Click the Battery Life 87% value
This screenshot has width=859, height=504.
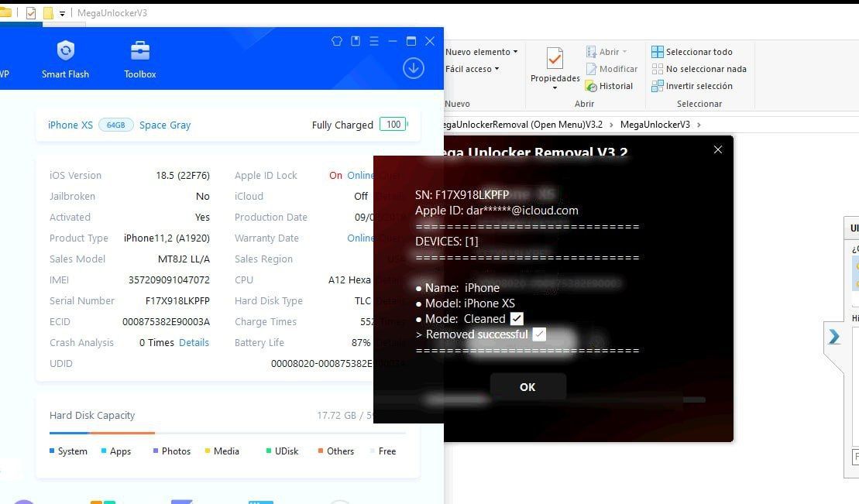tap(360, 342)
